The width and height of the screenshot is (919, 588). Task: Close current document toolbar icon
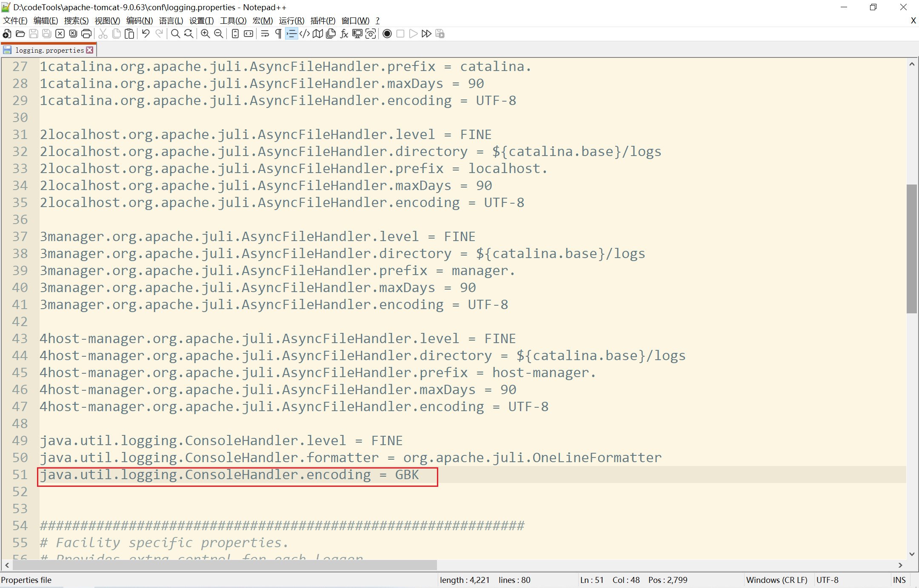click(60, 34)
